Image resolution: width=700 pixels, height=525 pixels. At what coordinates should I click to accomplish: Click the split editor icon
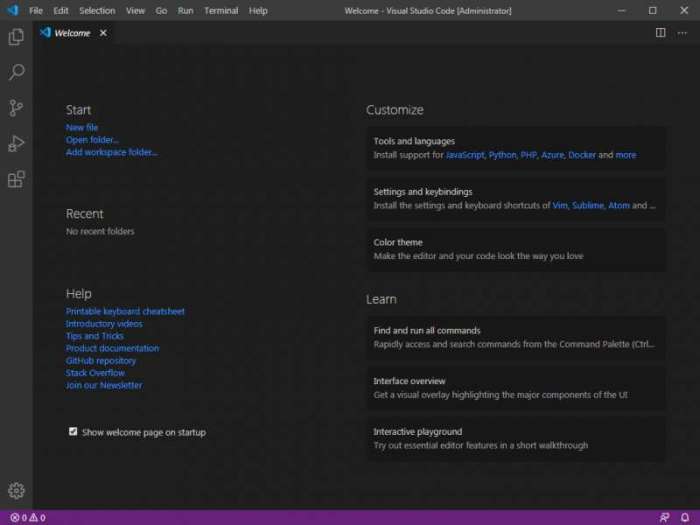(660, 33)
